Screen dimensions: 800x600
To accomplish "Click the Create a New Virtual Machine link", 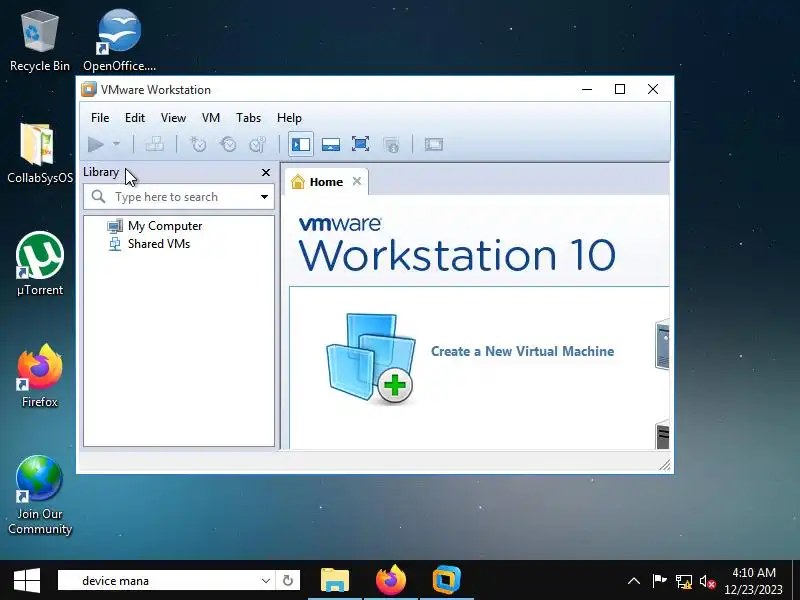I will (522, 351).
